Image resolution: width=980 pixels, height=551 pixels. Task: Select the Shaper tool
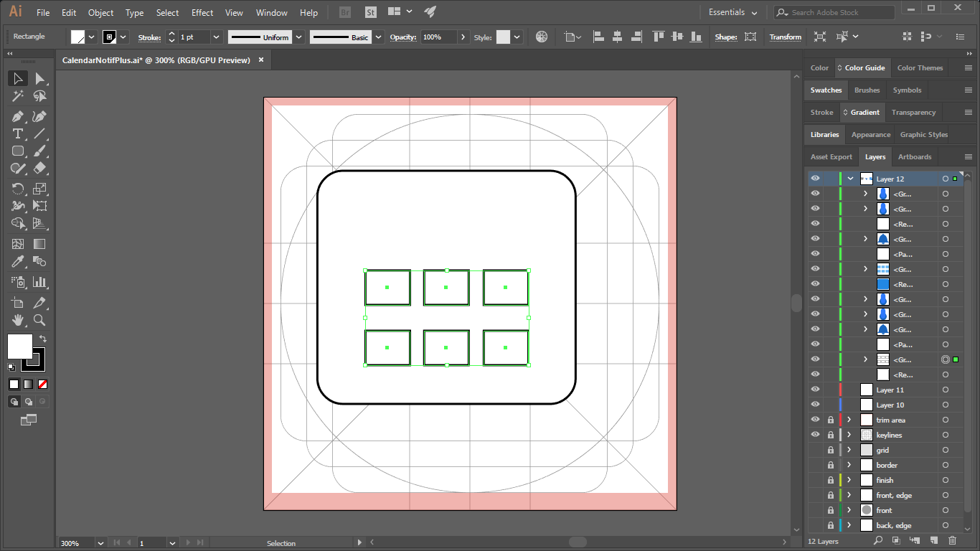(18, 169)
